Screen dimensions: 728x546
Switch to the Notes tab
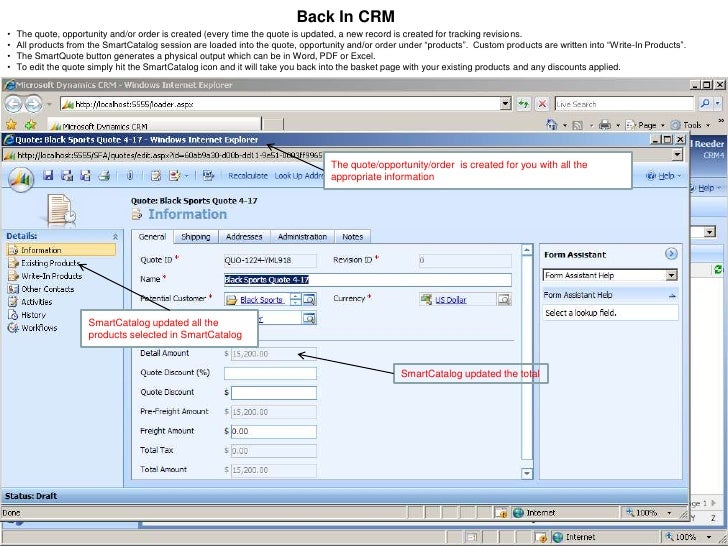(353, 237)
